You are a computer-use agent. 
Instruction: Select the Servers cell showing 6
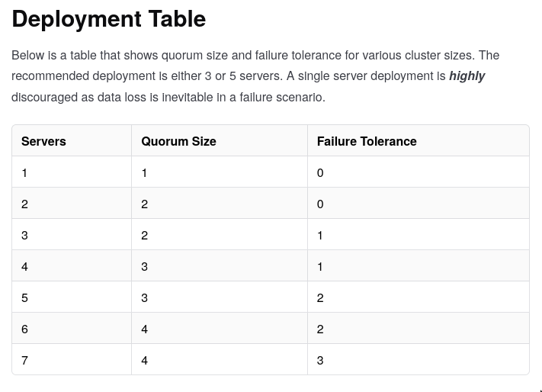point(24,329)
